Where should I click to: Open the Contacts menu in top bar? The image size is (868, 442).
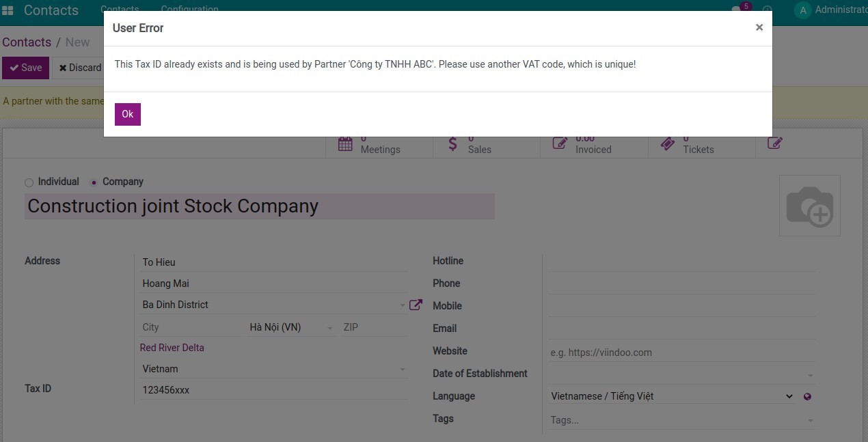tap(120, 10)
